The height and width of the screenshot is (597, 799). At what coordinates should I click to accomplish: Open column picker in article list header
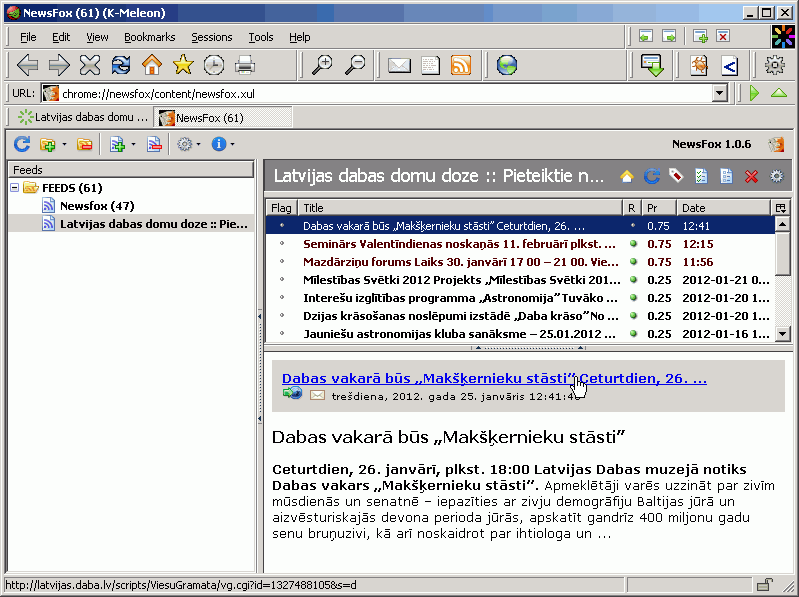780,208
